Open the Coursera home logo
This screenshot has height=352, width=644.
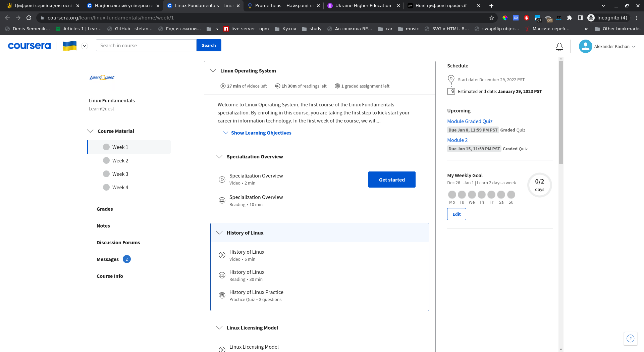[x=30, y=46]
